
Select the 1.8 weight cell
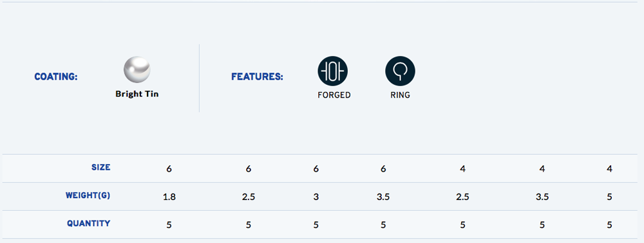click(x=169, y=197)
